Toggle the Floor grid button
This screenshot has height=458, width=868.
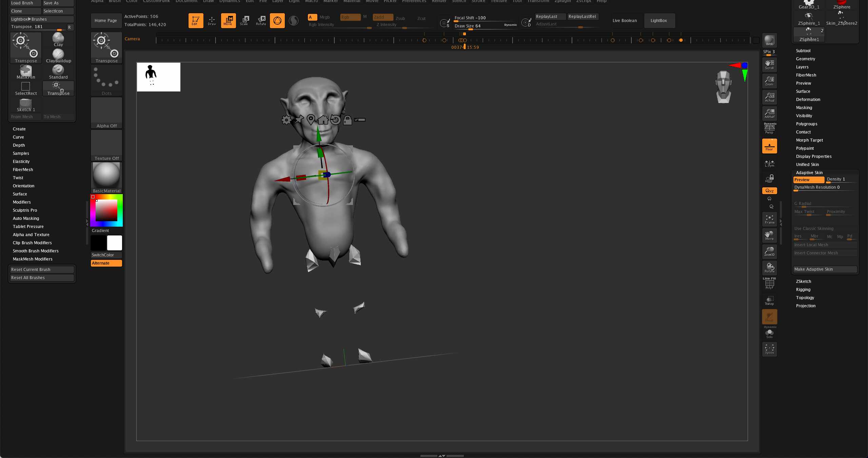click(x=769, y=146)
